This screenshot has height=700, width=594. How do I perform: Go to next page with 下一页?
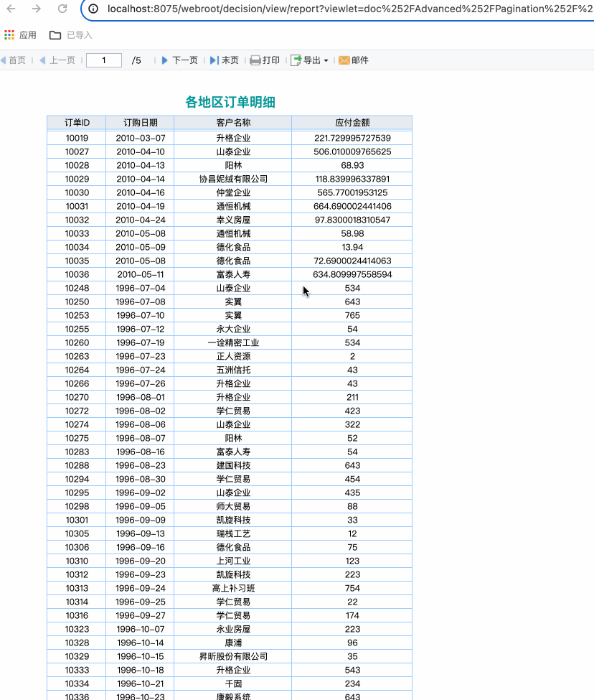coord(179,60)
